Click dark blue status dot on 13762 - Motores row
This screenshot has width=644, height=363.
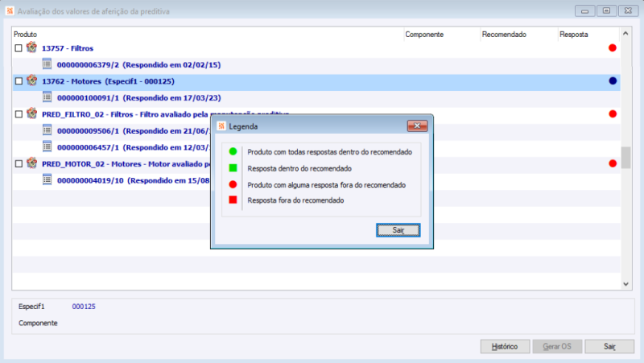[x=613, y=81]
